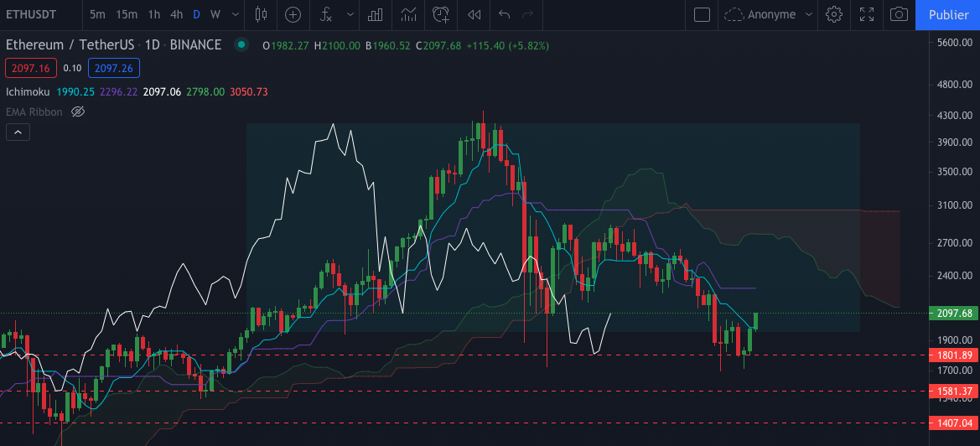Start bar replay with the rewind icon
The image size is (980, 446).
(x=474, y=14)
